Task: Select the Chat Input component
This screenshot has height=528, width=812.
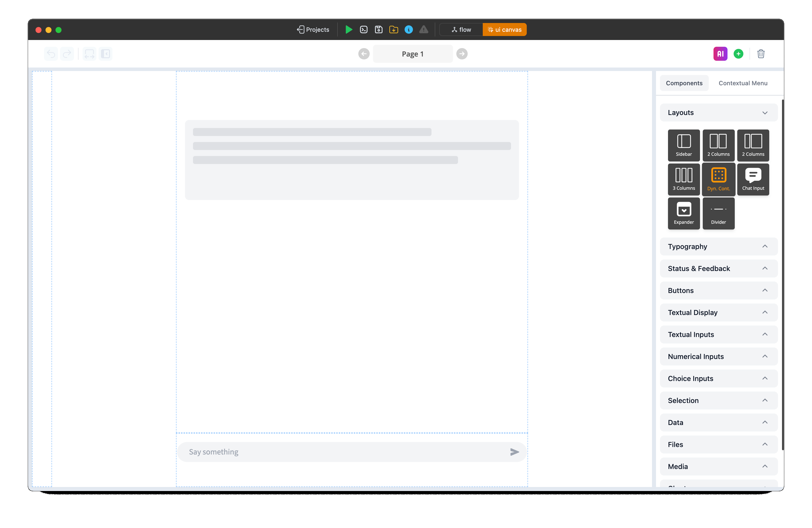Action: tap(753, 179)
